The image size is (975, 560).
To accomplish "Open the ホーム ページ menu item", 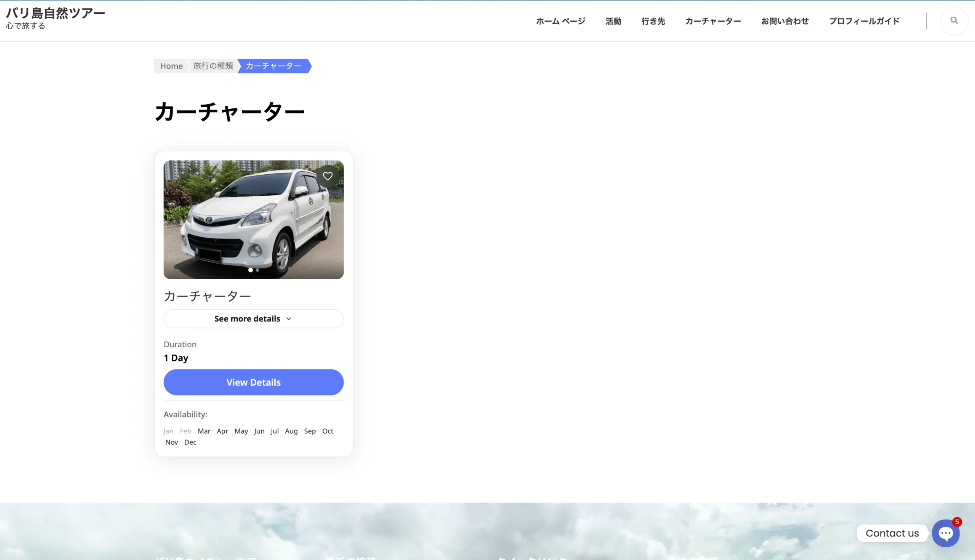I will [561, 21].
